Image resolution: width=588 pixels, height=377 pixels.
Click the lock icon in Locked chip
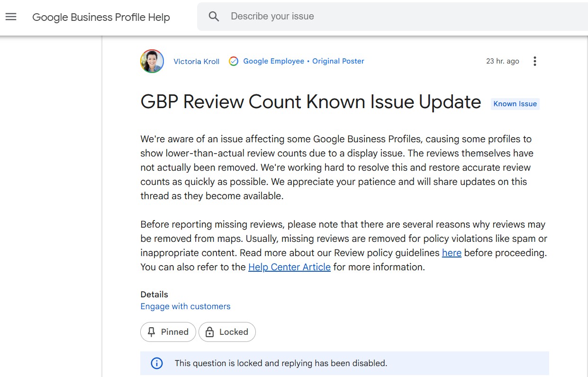pos(210,332)
